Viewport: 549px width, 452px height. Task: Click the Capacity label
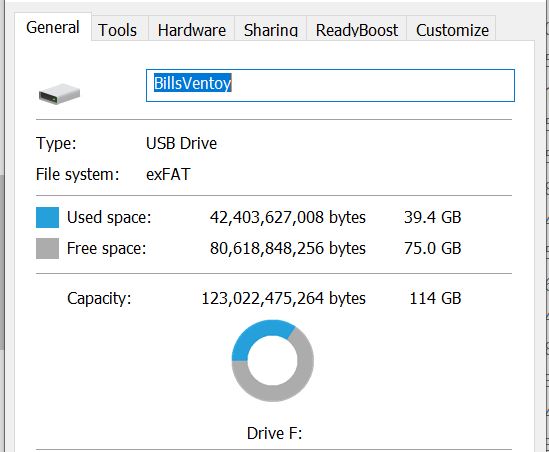click(x=99, y=298)
